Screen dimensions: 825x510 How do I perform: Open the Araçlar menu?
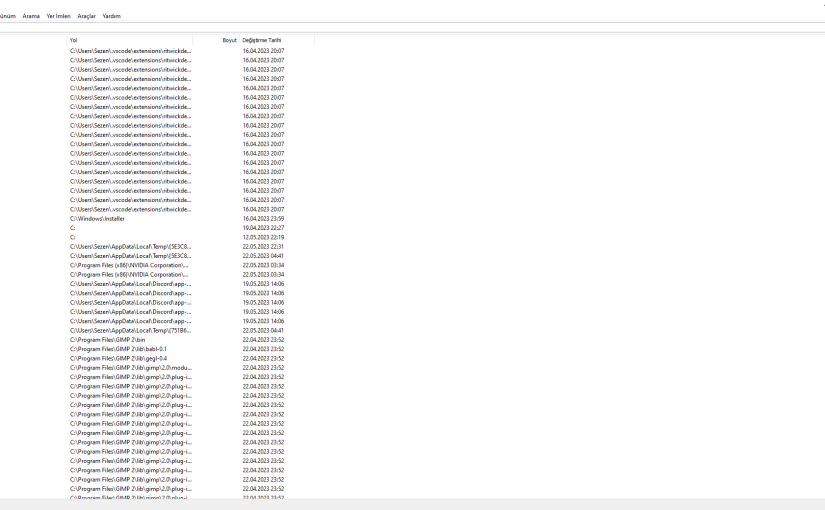[87, 16]
